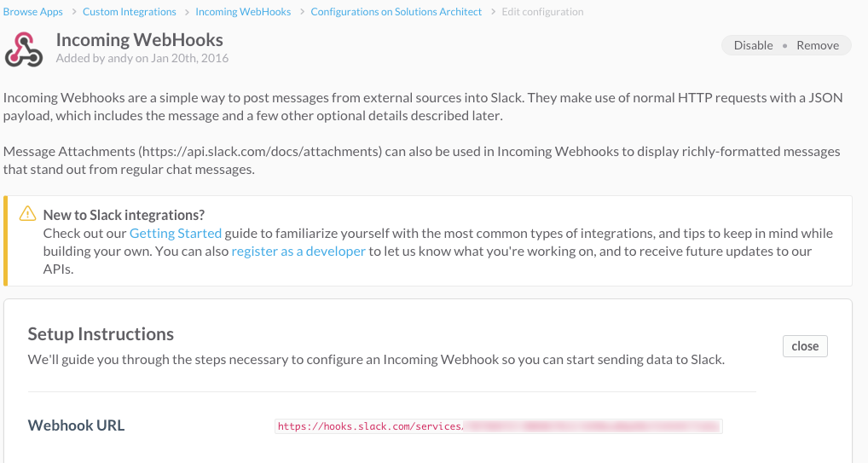The width and height of the screenshot is (868, 463).
Task: Click the register as a developer link
Action: pos(298,251)
